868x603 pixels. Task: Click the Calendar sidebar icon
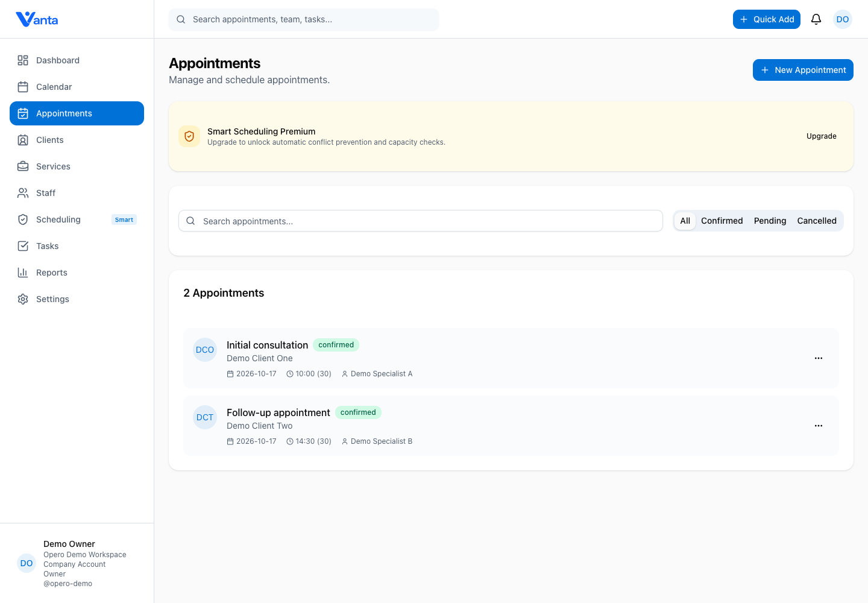pos(23,87)
